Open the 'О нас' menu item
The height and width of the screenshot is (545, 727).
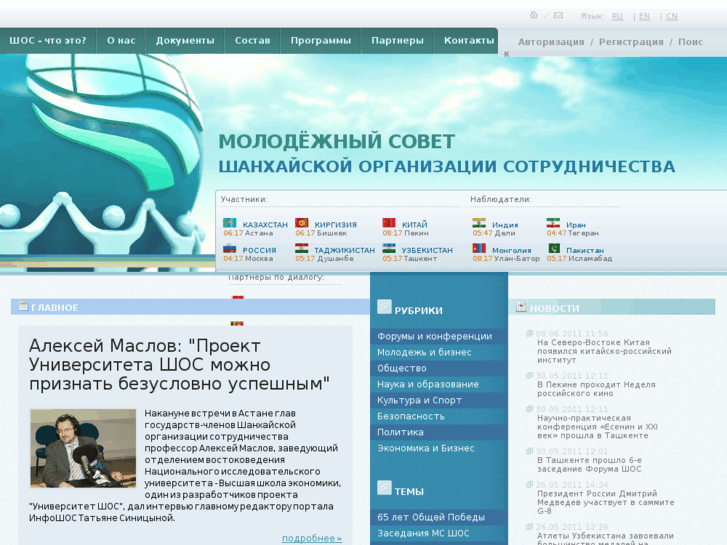coord(121,40)
